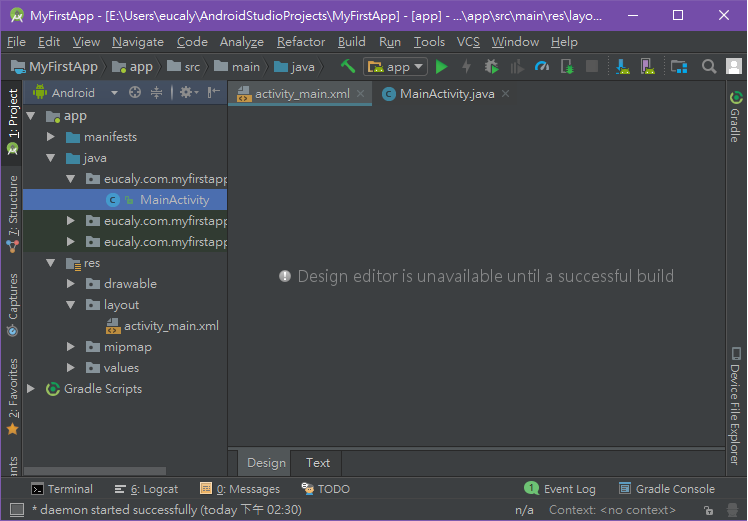This screenshot has height=521, width=748.
Task: Open the 6: Logcat tool window
Action: tap(146, 489)
